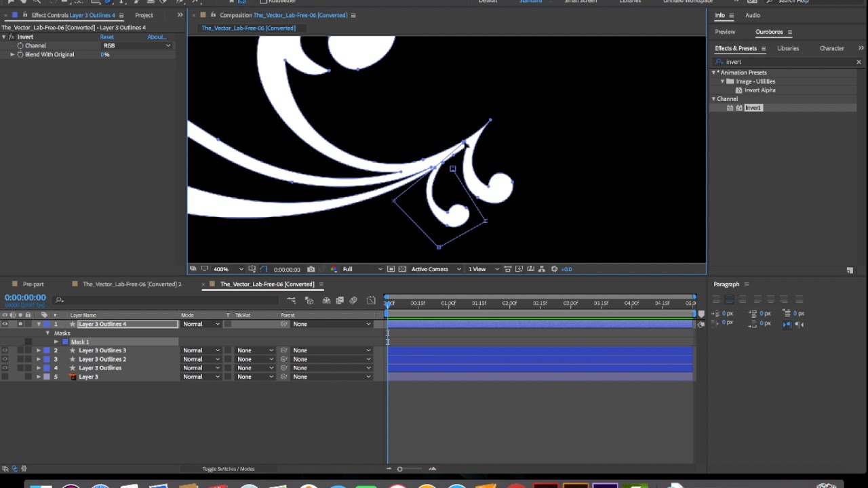Image resolution: width=868 pixels, height=488 pixels.
Task: Toggle hide shy layers icon in timeline
Action: pos(326,300)
